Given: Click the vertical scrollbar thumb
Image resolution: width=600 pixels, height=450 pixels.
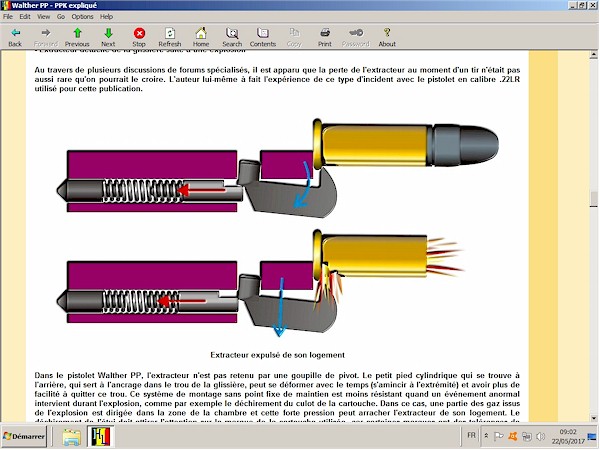Looking at the screenshot, I should [593, 199].
